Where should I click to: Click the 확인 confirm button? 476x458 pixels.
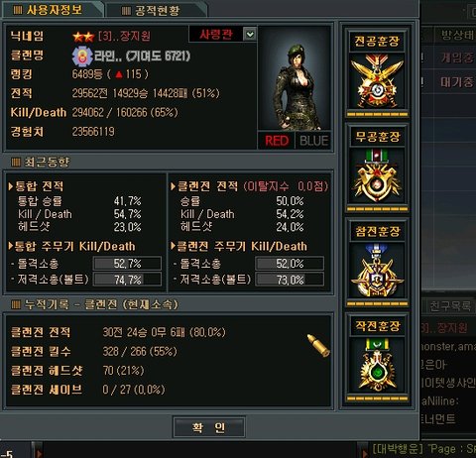(x=209, y=427)
